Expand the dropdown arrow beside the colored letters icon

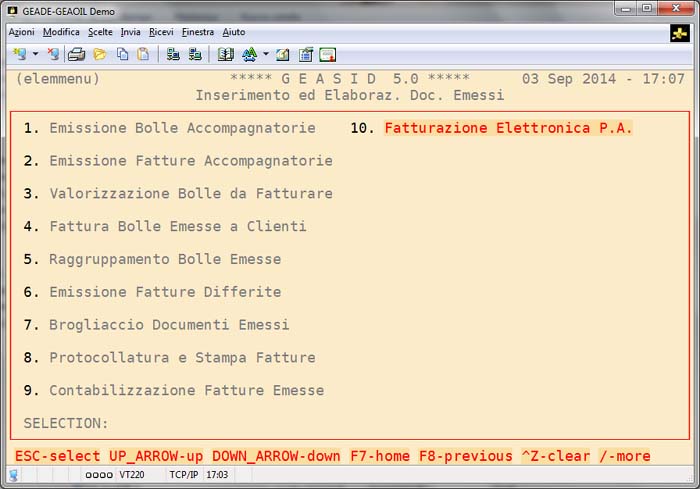(x=265, y=54)
